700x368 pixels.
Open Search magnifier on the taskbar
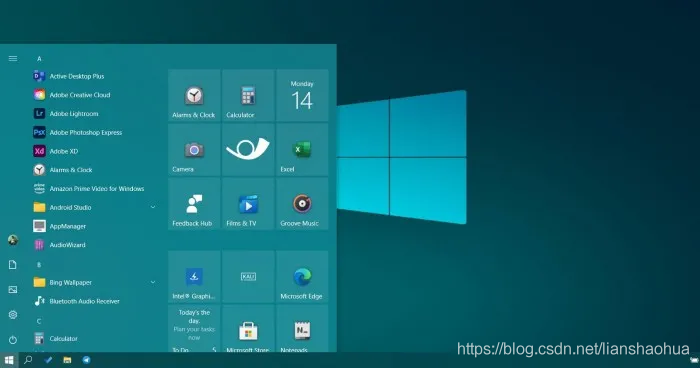28,360
